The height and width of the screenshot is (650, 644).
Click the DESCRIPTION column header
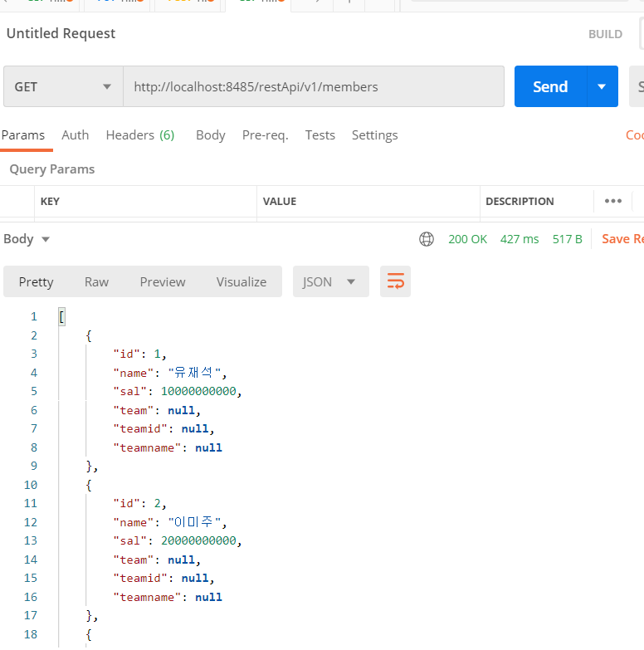coord(520,202)
